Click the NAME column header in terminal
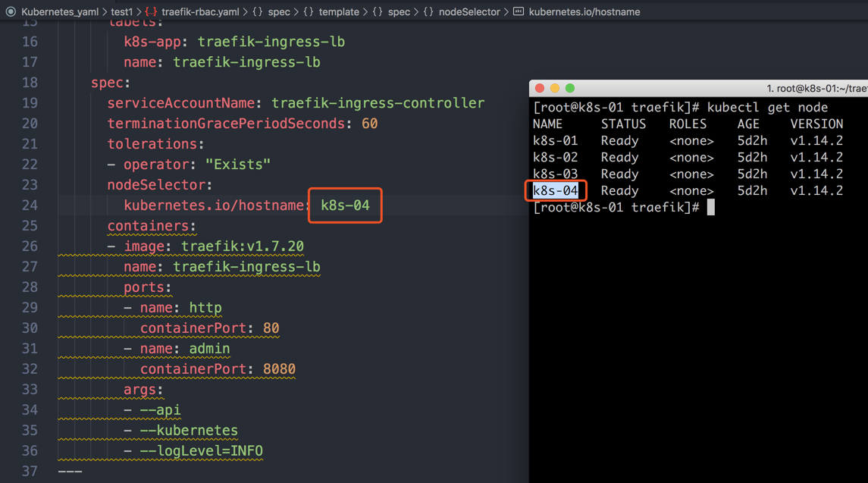The height and width of the screenshot is (483, 868). pyautogui.click(x=547, y=124)
